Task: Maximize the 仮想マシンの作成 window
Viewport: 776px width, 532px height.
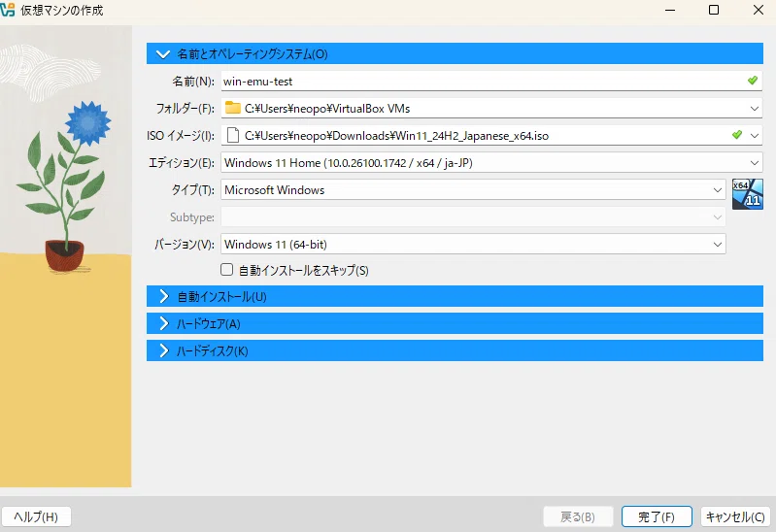Action: [x=714, y=10]
